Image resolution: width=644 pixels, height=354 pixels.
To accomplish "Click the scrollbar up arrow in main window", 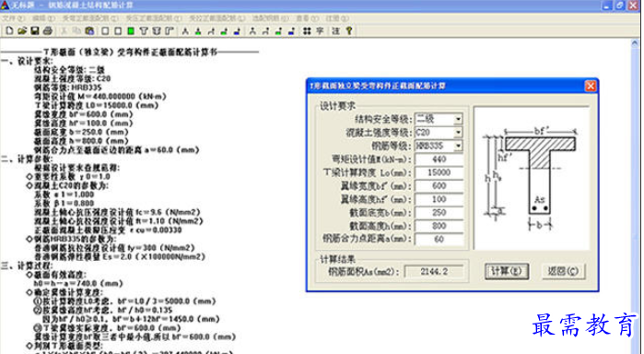I will coord(636,43).
